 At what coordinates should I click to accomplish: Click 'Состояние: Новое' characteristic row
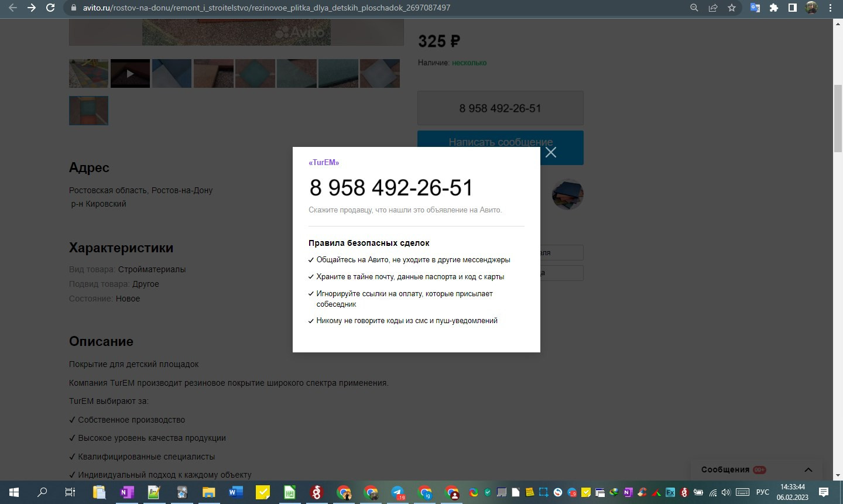104,299
